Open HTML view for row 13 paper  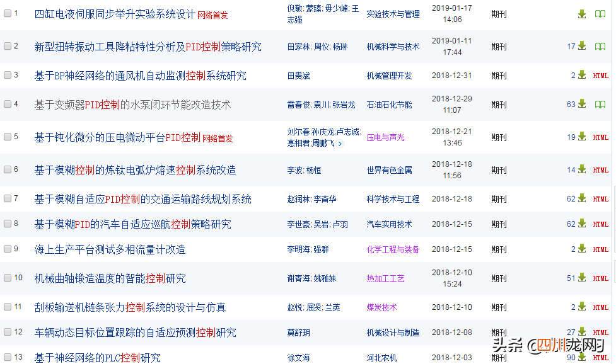click(x=601, y=357)
